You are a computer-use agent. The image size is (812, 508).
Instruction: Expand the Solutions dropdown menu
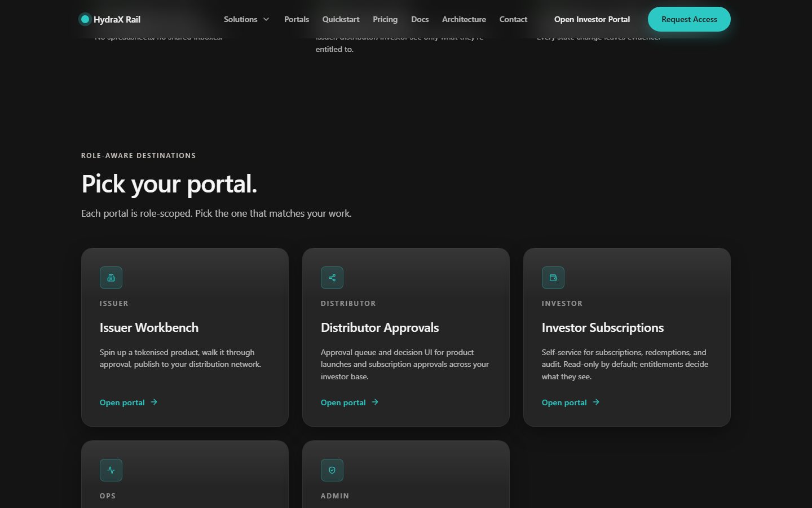[246, 19]
